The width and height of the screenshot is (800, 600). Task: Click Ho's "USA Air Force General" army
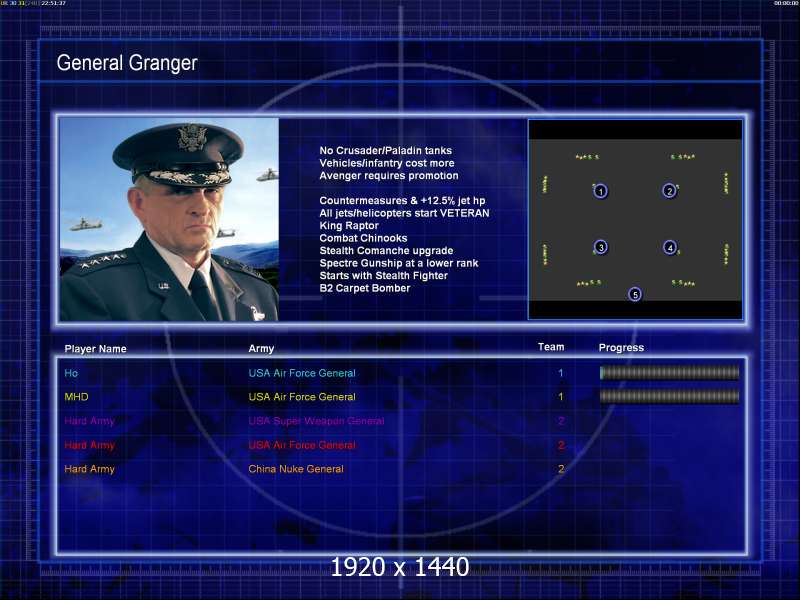(x=302, y=373)
